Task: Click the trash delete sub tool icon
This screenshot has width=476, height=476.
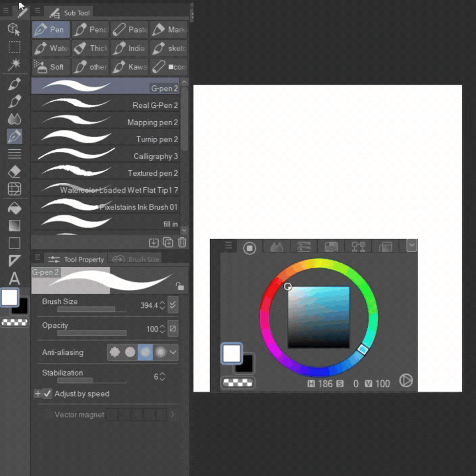Action: (x=182, y=242)
